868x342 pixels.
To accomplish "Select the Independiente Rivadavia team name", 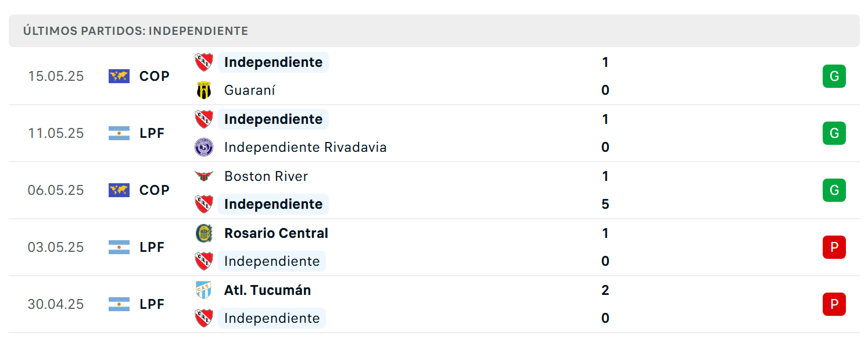I will click(x=306, y=147).
